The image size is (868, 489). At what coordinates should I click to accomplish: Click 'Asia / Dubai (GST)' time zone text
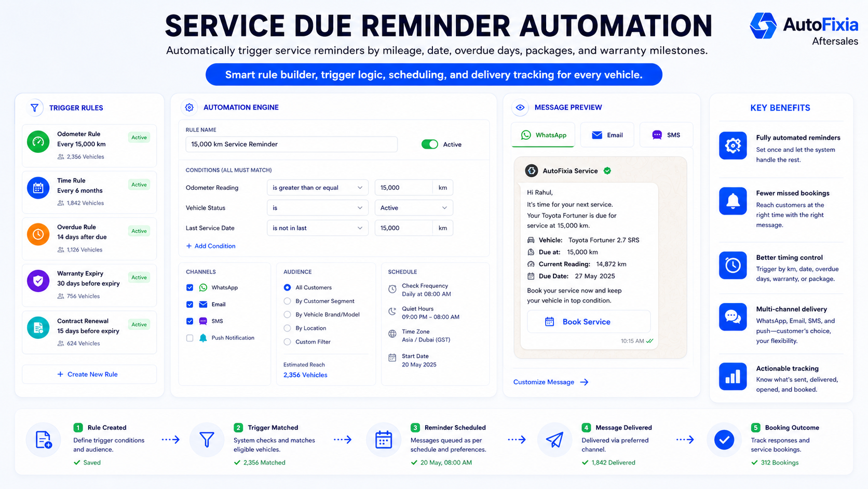[x=426, y=340]
